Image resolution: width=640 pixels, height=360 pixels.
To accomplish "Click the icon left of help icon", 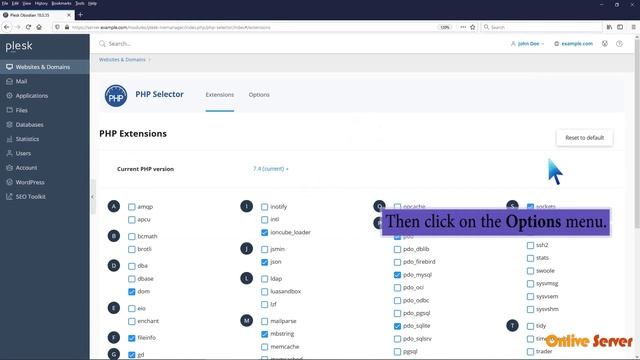I will click(x=605, y=44).
